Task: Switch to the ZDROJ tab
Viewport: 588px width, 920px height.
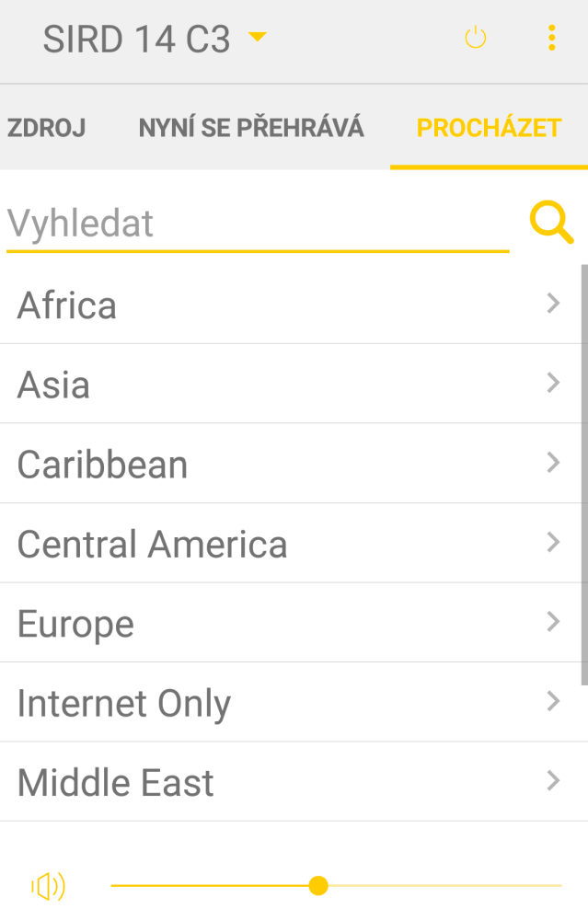Action: [46, 128]
